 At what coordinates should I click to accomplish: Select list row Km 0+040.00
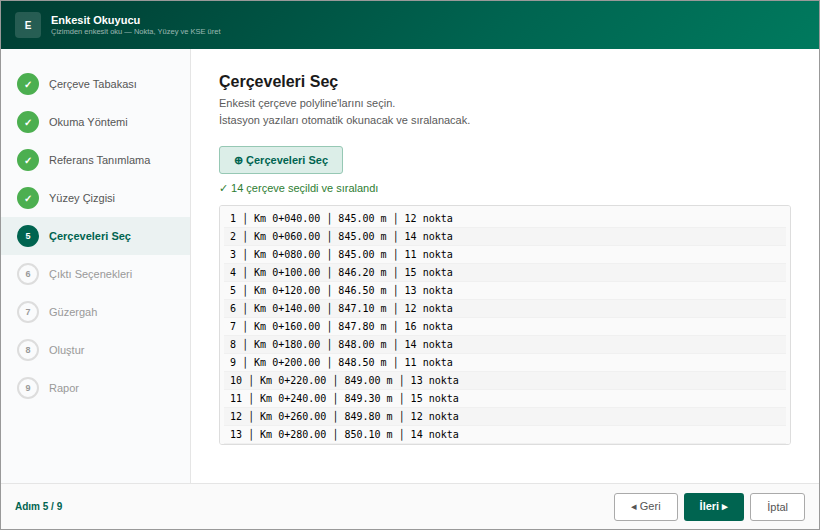tap(505, 218)
